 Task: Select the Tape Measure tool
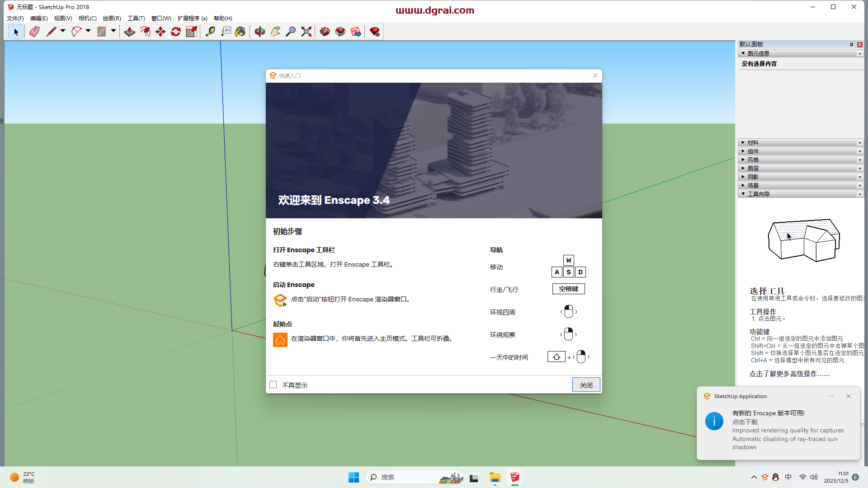coord(210,32)
